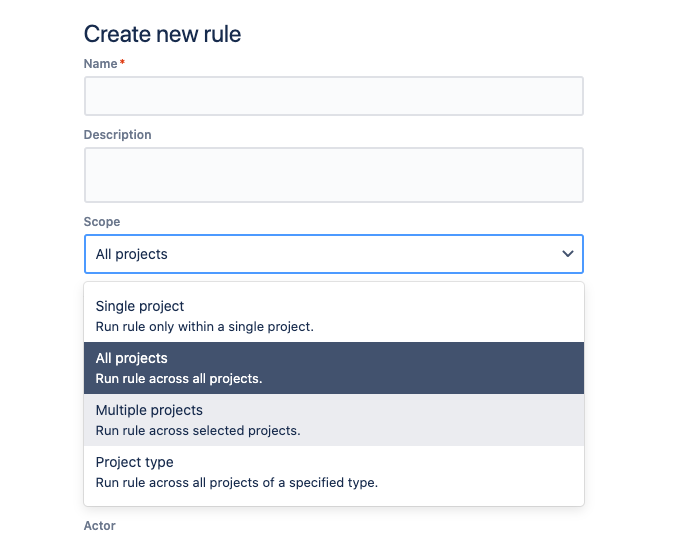674x538 pixels.
Task: Click the 'Create new rule' heading
Action: [162, 34]
